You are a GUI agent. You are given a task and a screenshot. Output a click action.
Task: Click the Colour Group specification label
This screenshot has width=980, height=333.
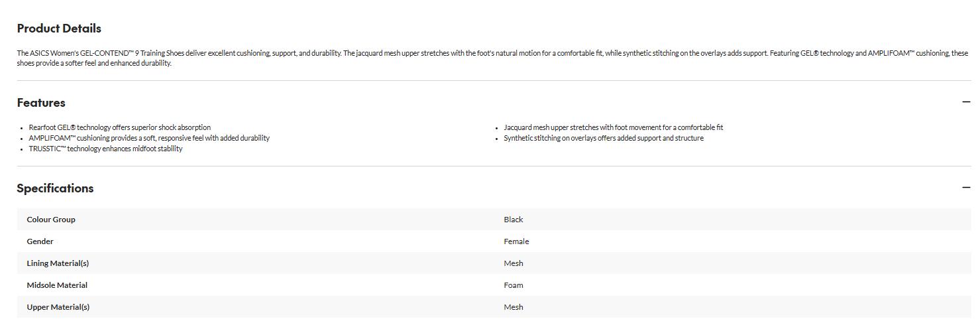(51, 220)
